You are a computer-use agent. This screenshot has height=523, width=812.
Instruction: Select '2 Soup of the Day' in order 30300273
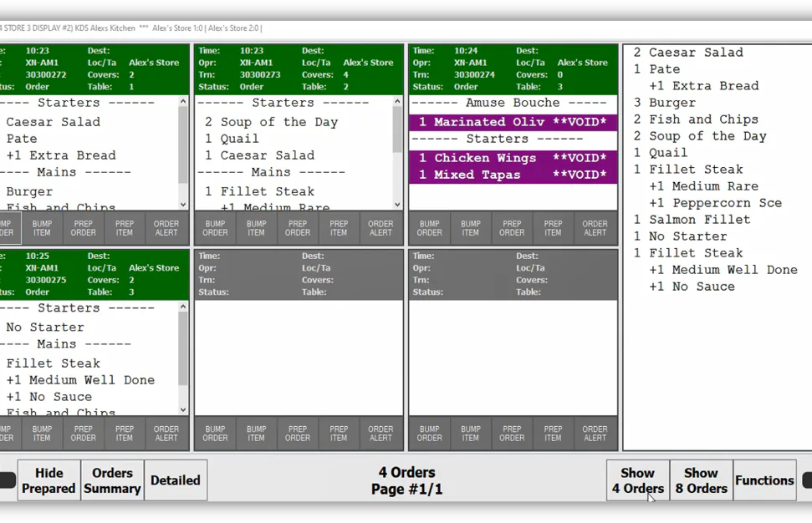click(x=271, y=122)
